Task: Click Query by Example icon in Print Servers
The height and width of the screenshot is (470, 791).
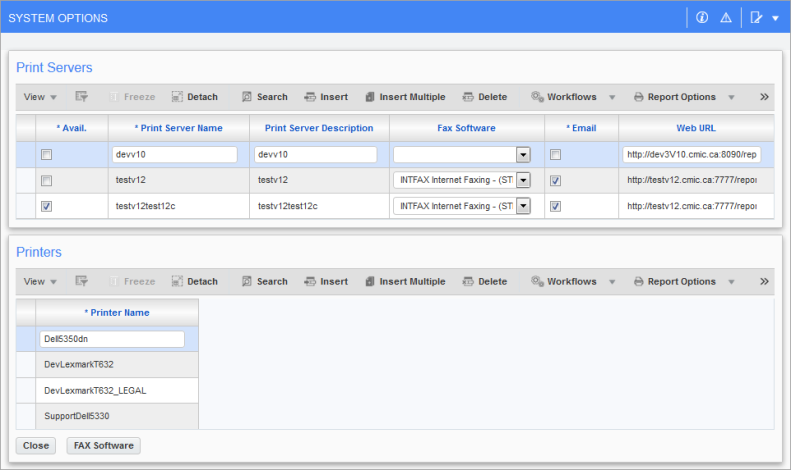Action: pyautogui.click(x=81, y=96)
